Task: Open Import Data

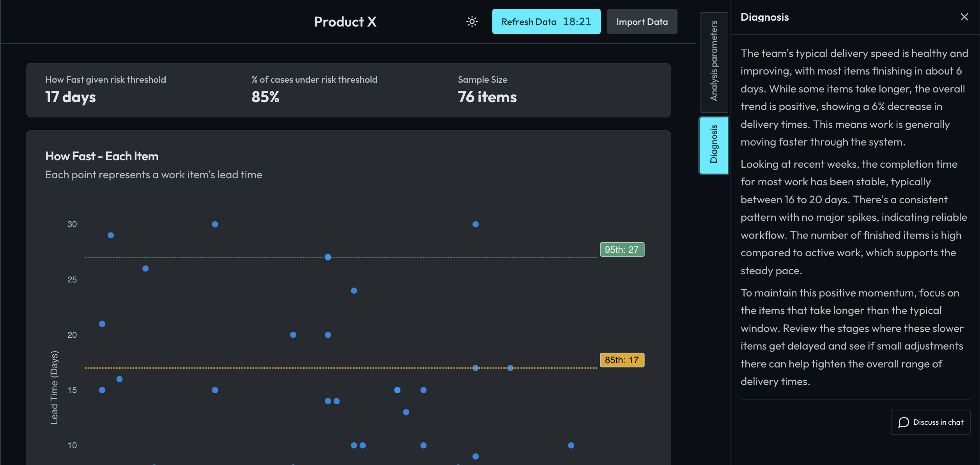Action: (641, 21)
